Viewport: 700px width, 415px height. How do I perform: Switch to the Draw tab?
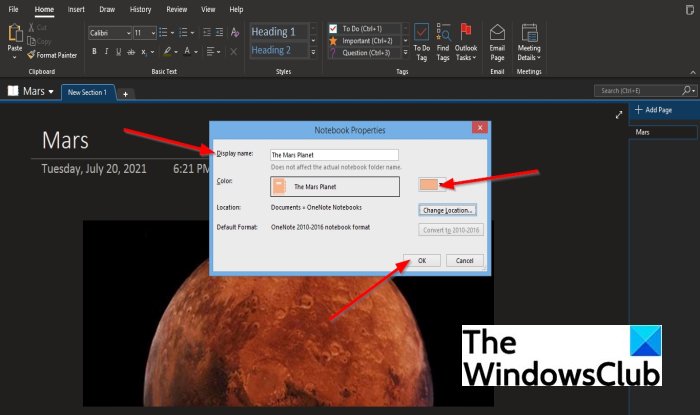tap(107, 9)
